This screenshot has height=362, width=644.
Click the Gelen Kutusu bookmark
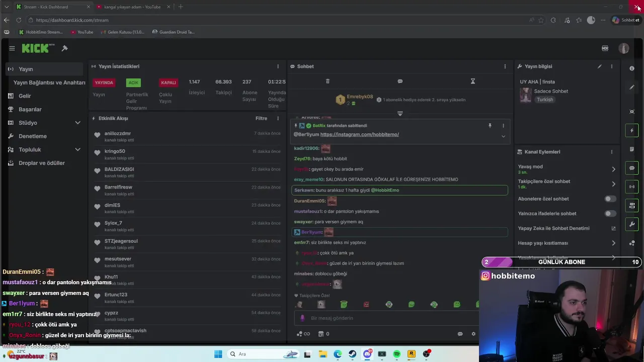(122, 32)
